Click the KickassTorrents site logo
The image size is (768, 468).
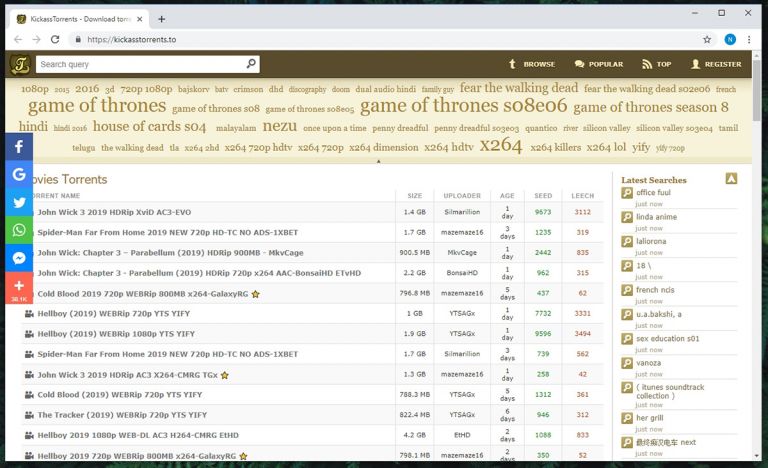20,65
